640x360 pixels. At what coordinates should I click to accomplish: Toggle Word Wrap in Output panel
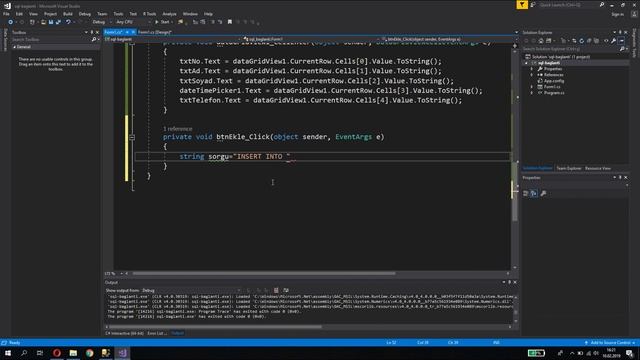point(286,291)
